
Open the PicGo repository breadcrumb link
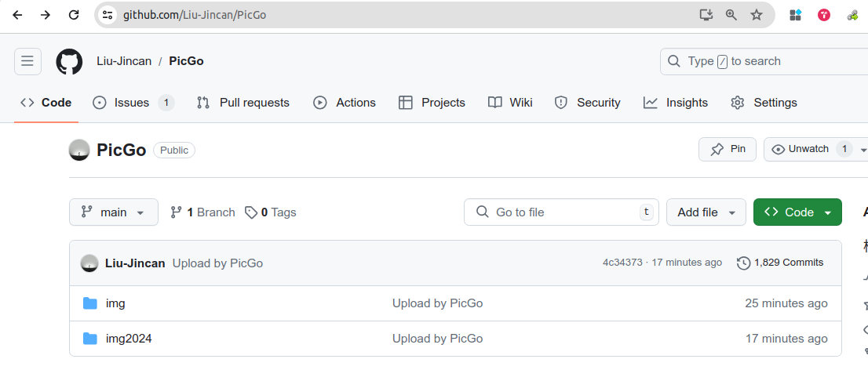pos(187,61)
